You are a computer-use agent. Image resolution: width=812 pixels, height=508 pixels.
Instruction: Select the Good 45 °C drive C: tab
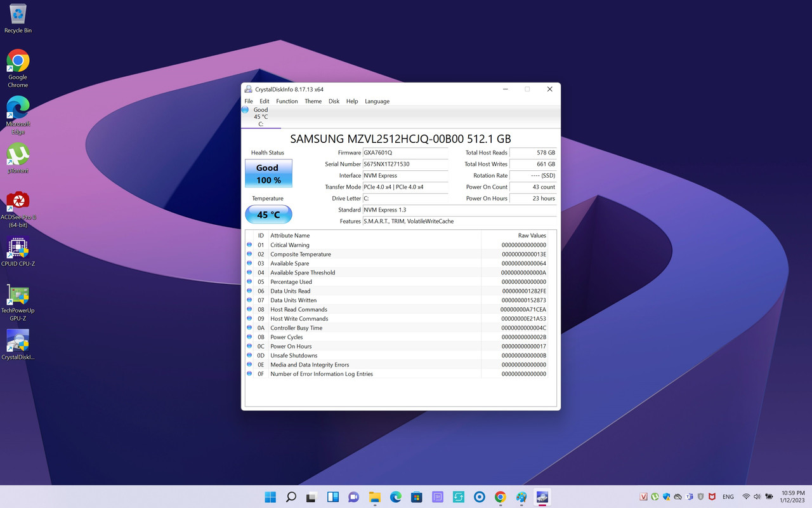point(261,117)
